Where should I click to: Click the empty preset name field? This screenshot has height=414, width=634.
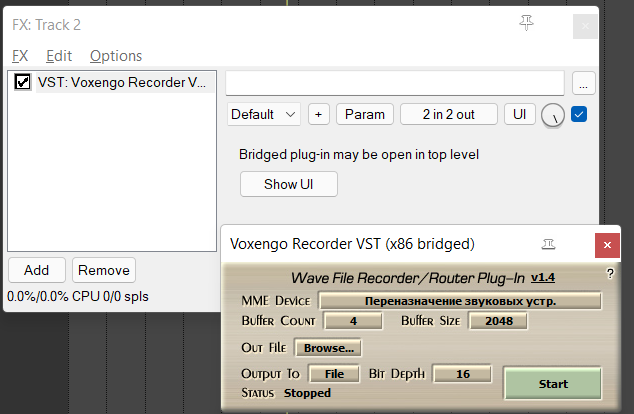coord(396,82)
